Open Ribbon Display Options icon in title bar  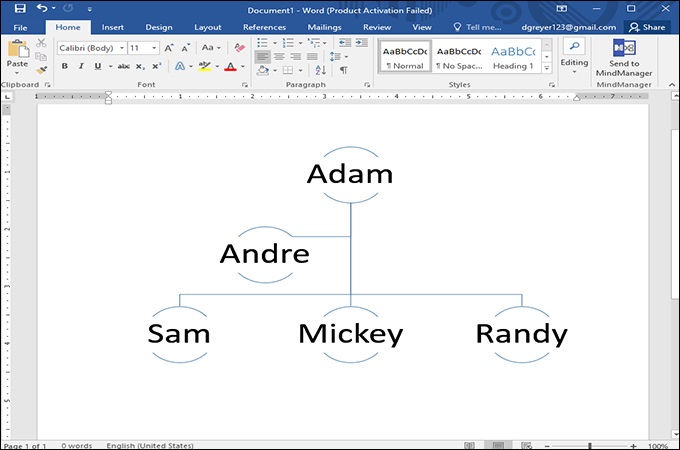point(562,8)
